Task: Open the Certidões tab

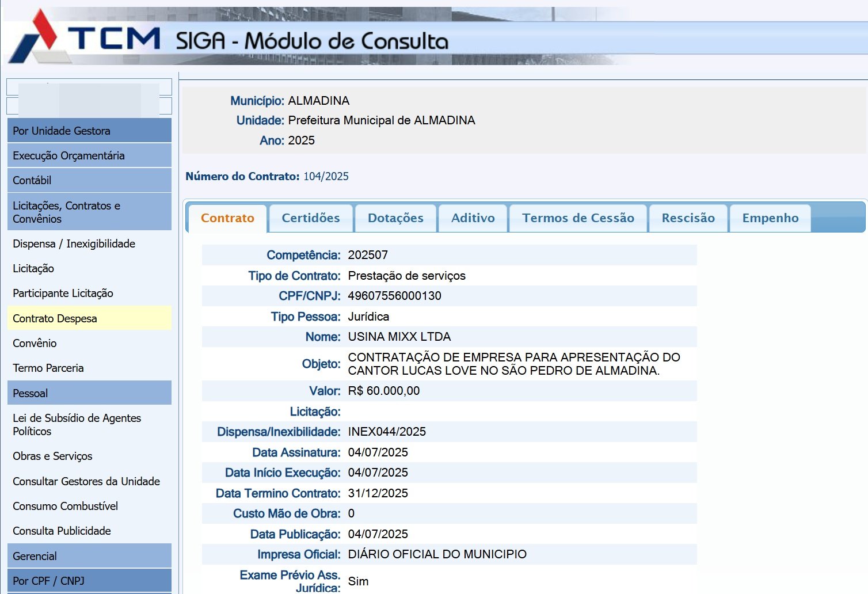Action: tap(311, 218)
